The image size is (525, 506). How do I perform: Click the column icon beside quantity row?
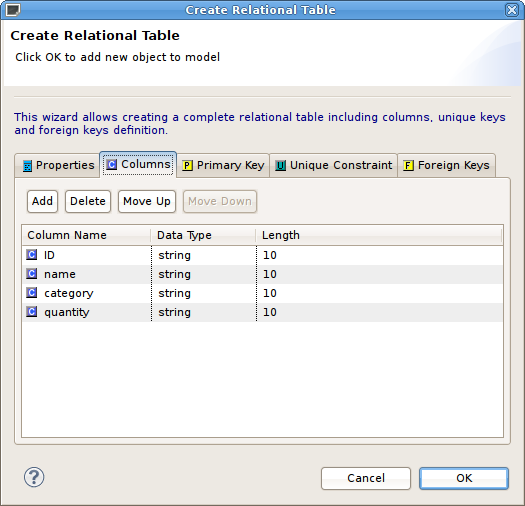click(32, 312)
